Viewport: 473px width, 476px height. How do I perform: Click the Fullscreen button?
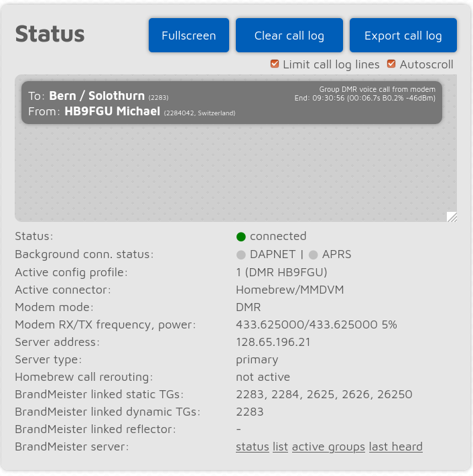[x=189, y=36]
